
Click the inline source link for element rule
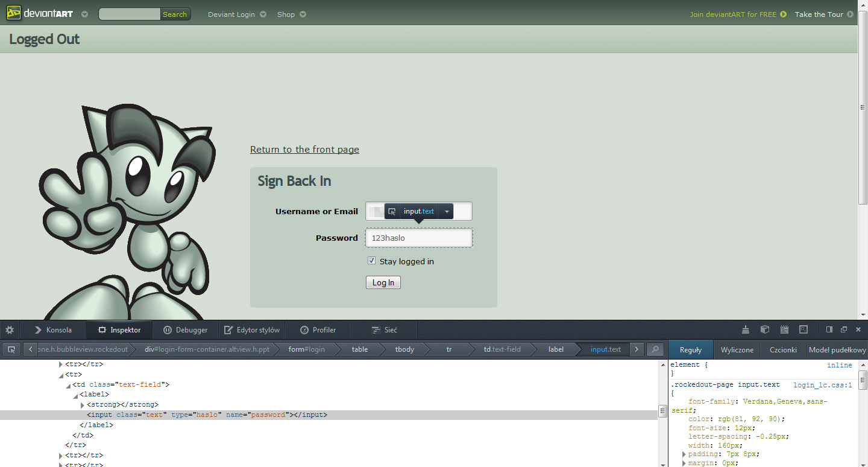840,365
